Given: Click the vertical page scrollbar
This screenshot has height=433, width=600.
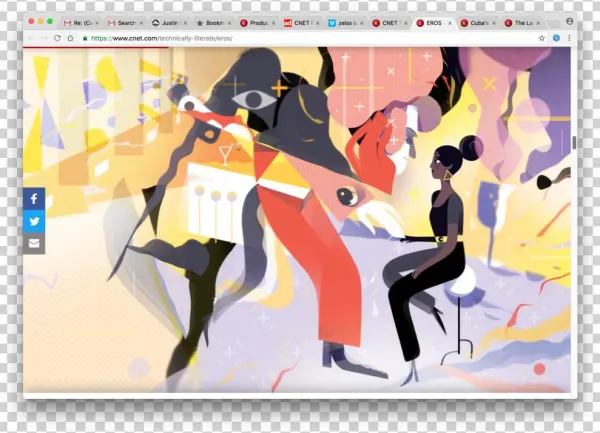Looking at the screenshot, I should point(573,142).
